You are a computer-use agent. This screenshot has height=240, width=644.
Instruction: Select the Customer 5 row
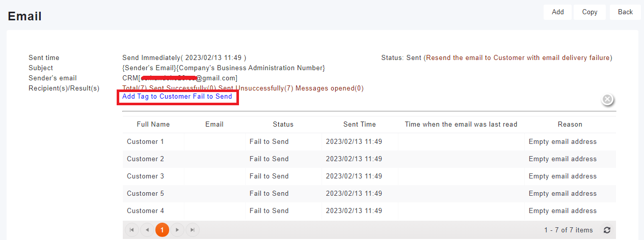pos(146,194)
